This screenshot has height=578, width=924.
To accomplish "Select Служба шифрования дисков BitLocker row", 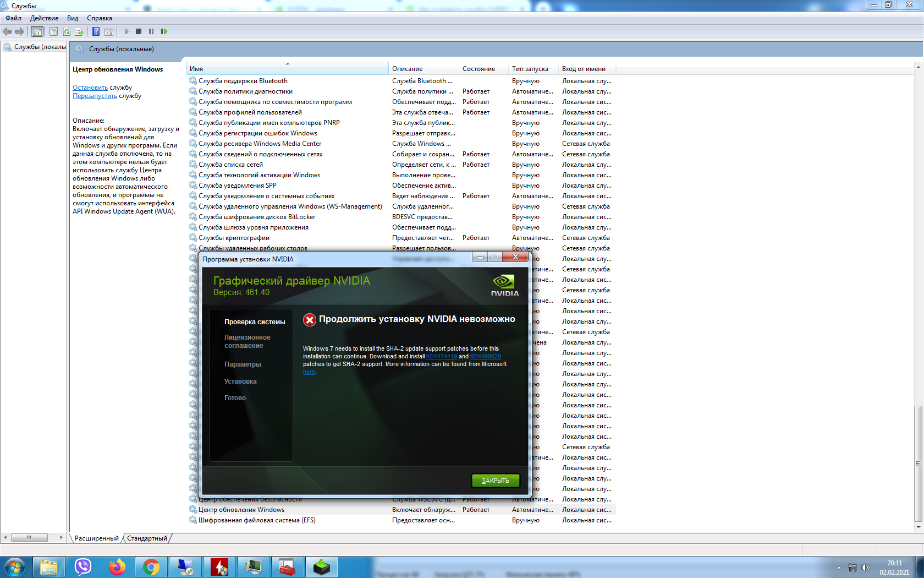I will pos(402,217).
